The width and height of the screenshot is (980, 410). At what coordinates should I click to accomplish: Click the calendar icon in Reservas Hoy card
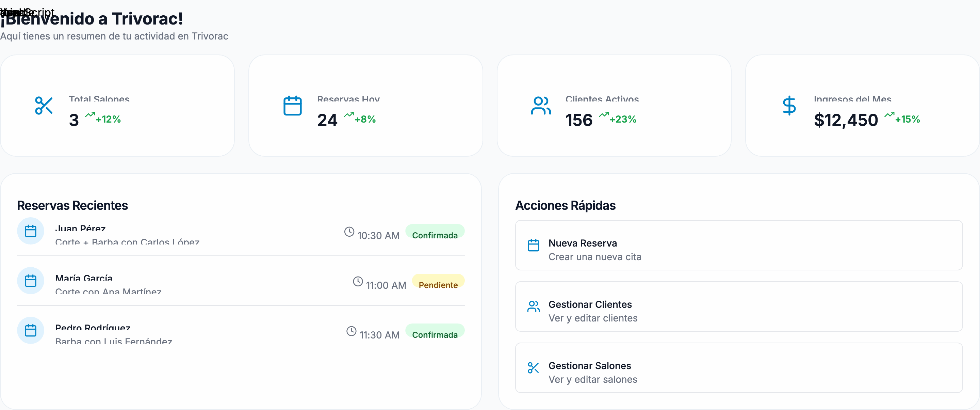pos(293,106)
